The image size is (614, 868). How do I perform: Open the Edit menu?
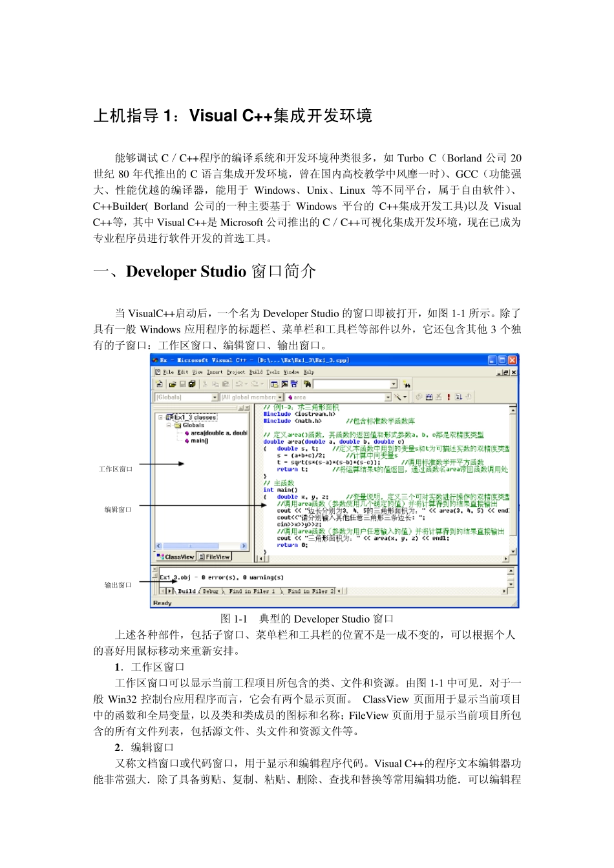pyautogui.click(x=183, y=372)
